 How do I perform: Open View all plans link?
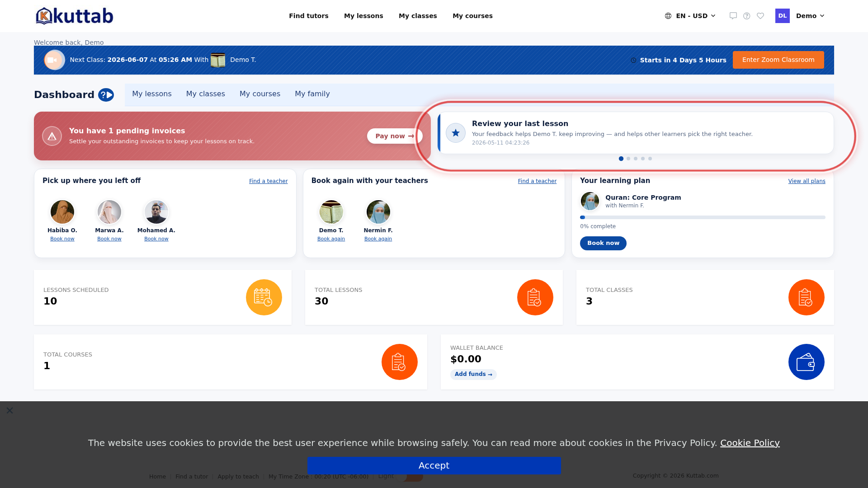tap(807, 181)
